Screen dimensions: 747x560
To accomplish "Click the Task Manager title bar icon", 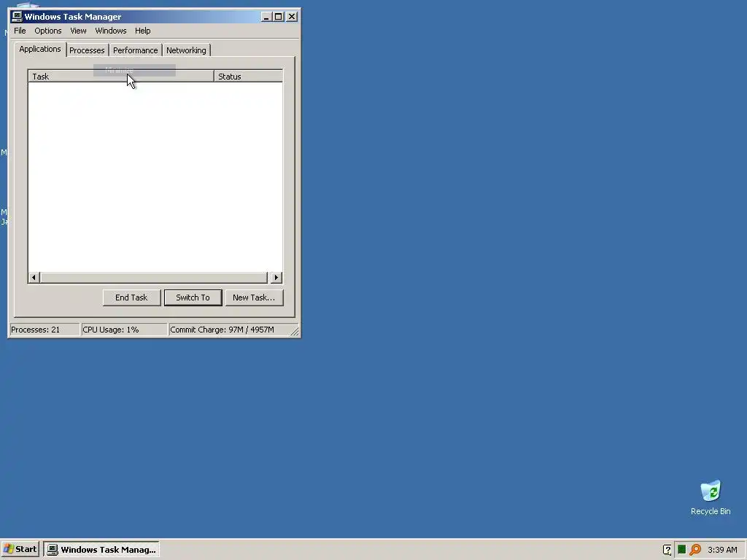I will tap(17, 17).
